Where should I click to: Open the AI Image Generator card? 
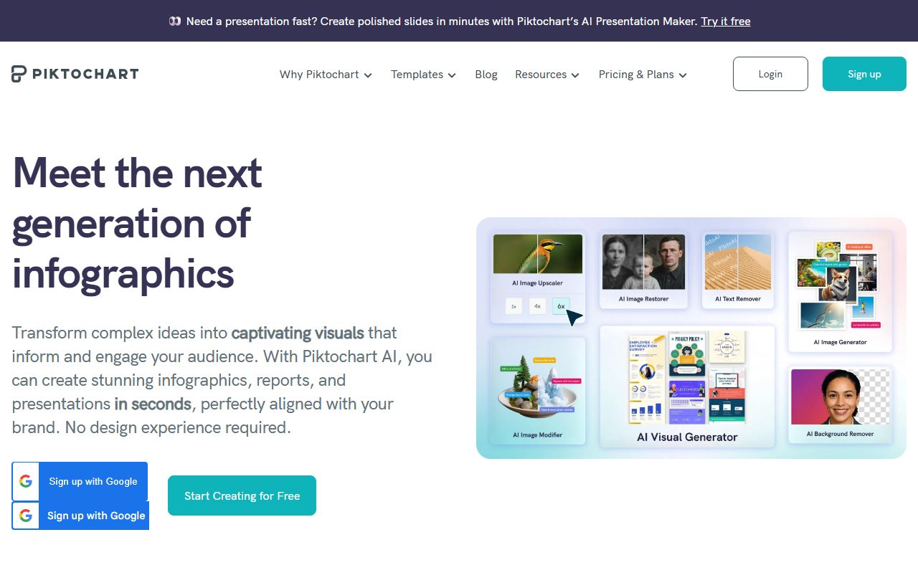pyautogui.click(x=840, y=291)
